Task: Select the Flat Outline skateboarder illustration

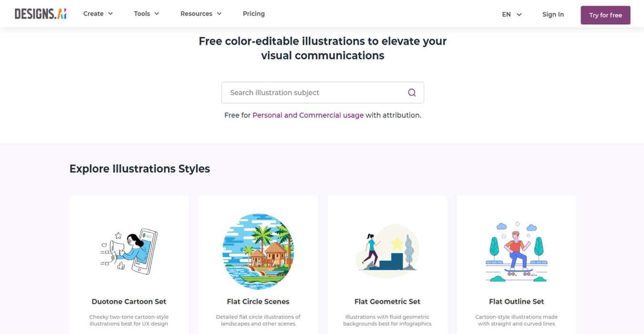Action: click(516, 251)
